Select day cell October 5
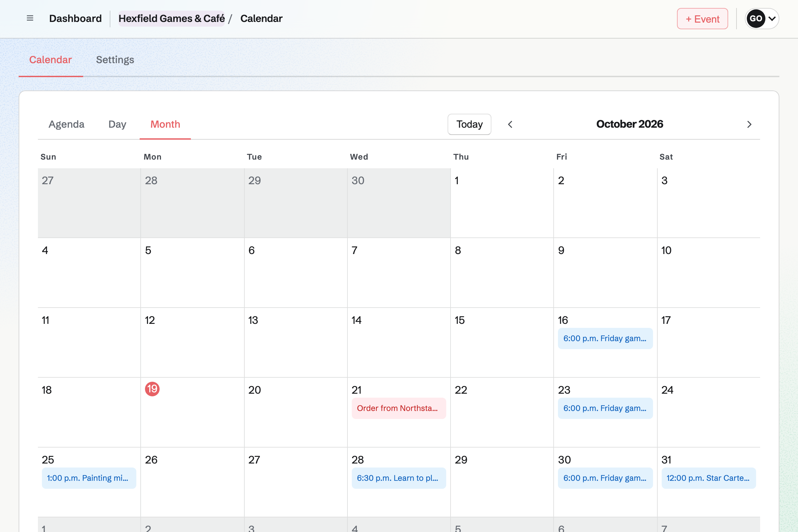Viewport: 798px width, 532px height. pos(193,273)
